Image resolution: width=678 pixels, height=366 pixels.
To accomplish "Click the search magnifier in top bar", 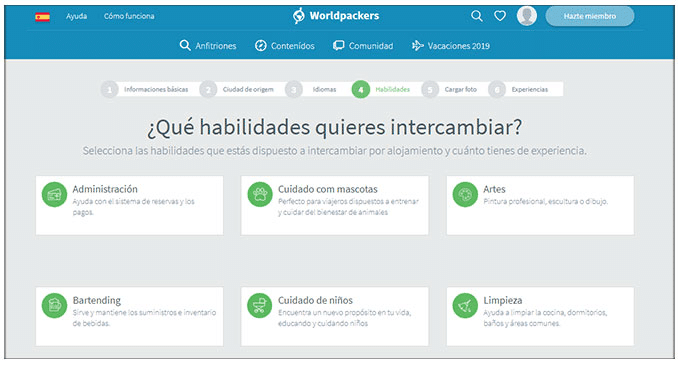I will pos(477,16).
